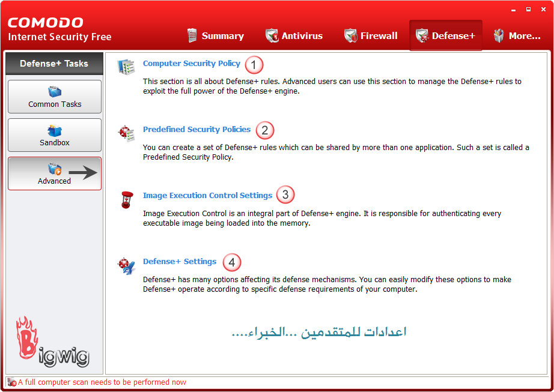The image size is (554, 392).
Task: Open the Image Execution Control Settings link
Action: point(207,196)
